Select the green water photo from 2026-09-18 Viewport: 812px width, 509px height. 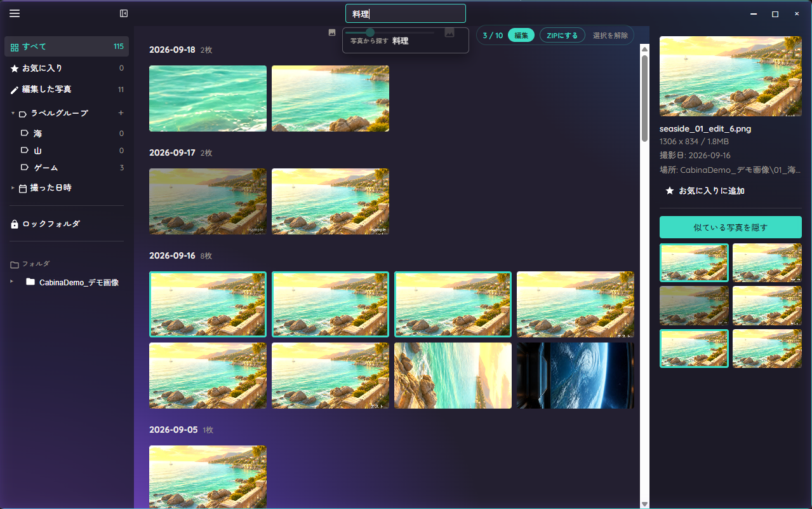tap(208, 98)
